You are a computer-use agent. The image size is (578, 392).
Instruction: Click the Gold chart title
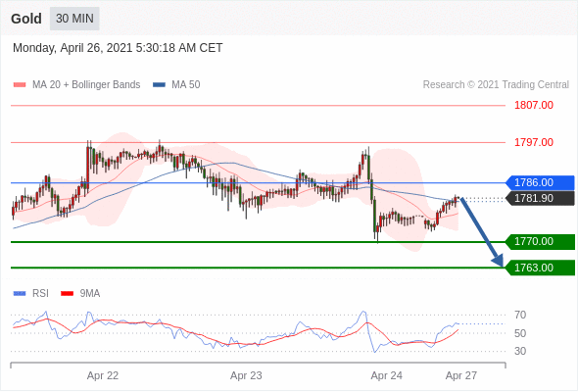coord(26,19)
